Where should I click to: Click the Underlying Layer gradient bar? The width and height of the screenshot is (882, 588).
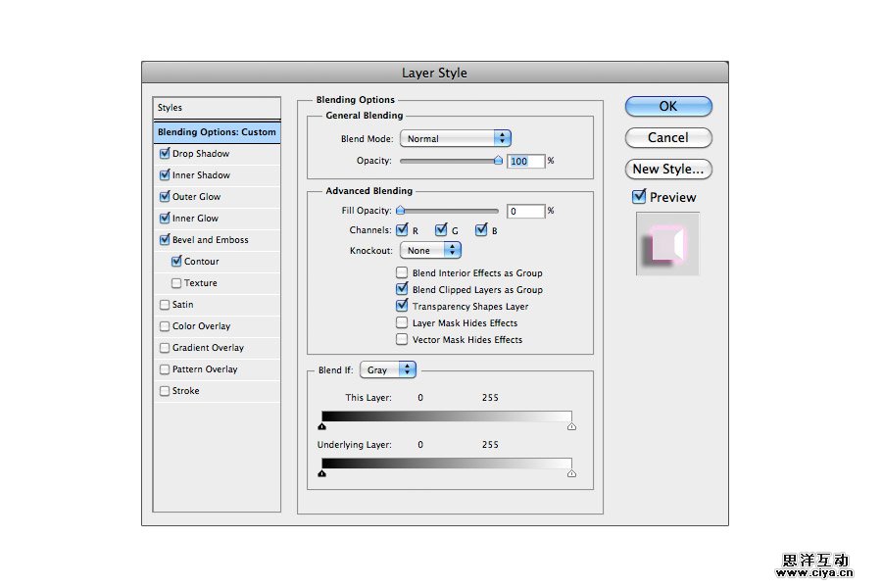tap(447, 464)
